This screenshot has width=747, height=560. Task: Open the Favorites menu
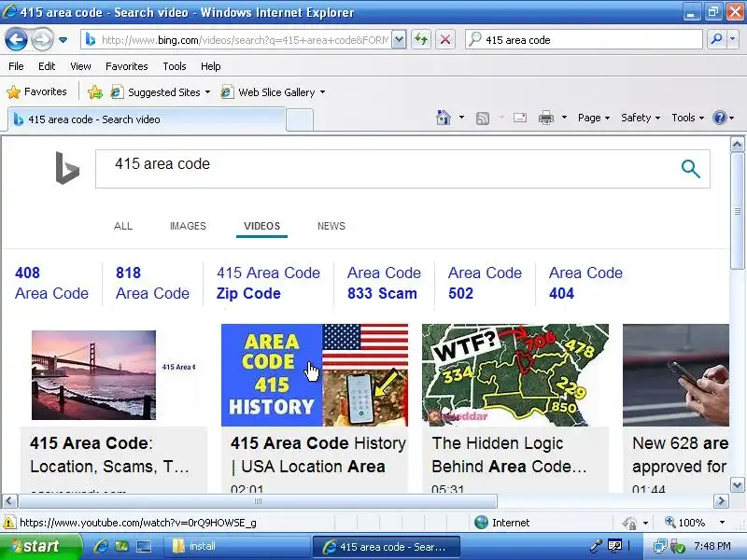(x=127, y=66)
